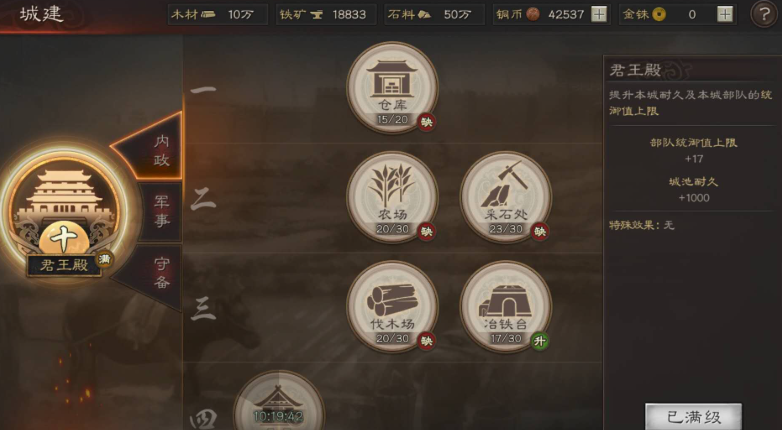Click the 石料 stone resource counter
The height and width of the screenshot is (430, 782).
(x=434, y=14)
